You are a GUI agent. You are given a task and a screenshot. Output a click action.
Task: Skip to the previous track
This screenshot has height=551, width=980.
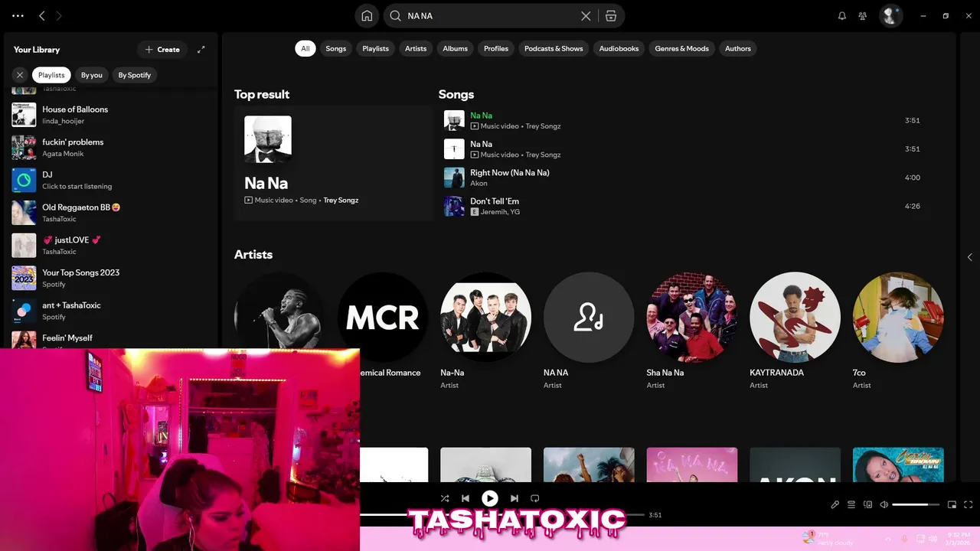(465, 498)
